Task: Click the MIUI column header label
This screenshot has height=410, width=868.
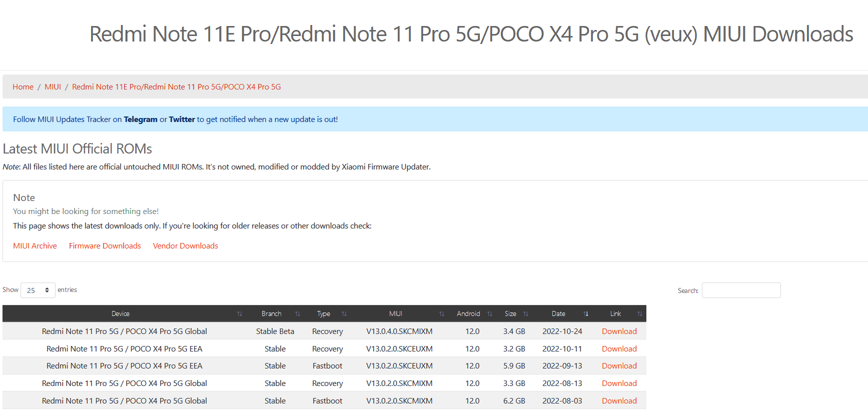Action: (396, 314)
